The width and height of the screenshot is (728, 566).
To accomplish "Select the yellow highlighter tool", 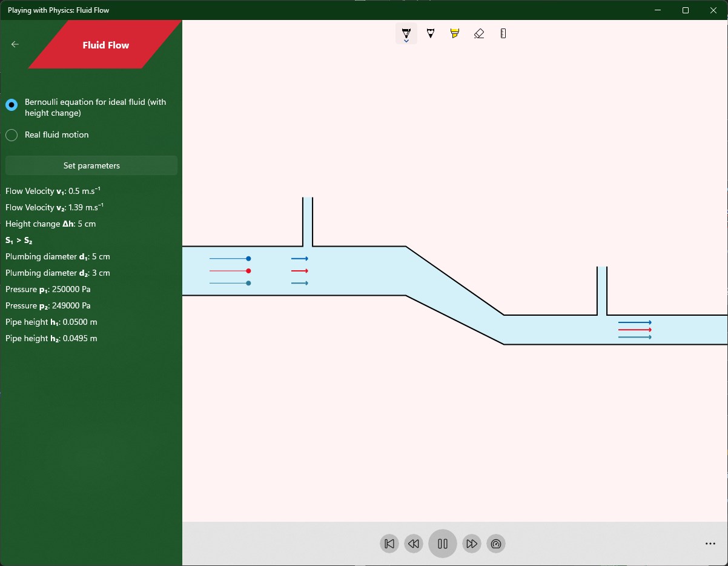I will (x=455, y=33).
